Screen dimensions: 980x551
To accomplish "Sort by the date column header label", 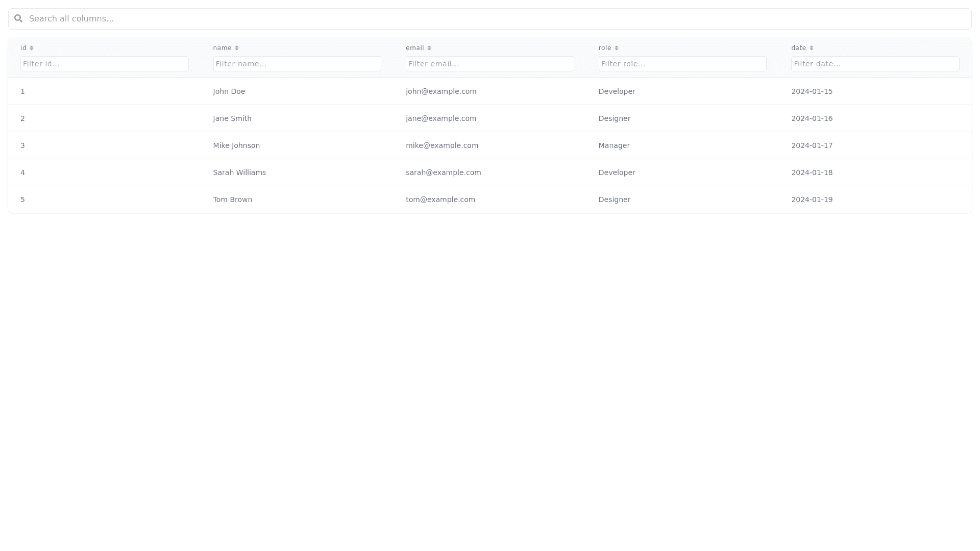I will tap(798, 48).
